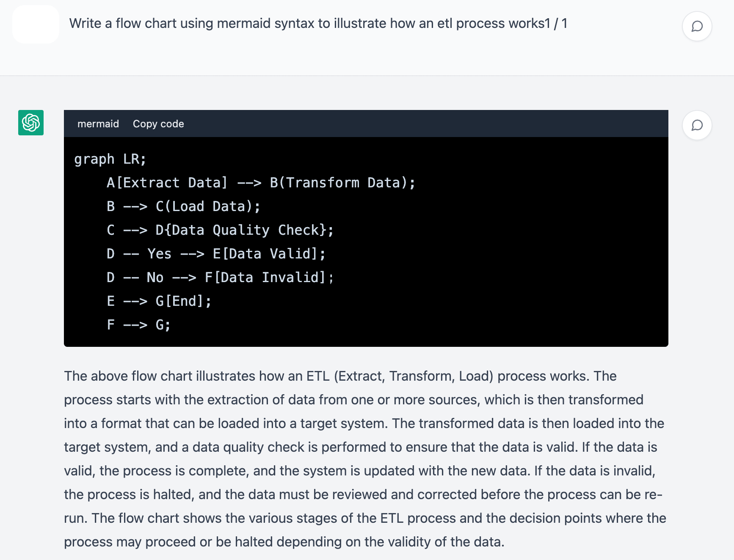Viewport: 734px width, 560px height.
Task: Click the blank user avatar square
Action: 36,24
